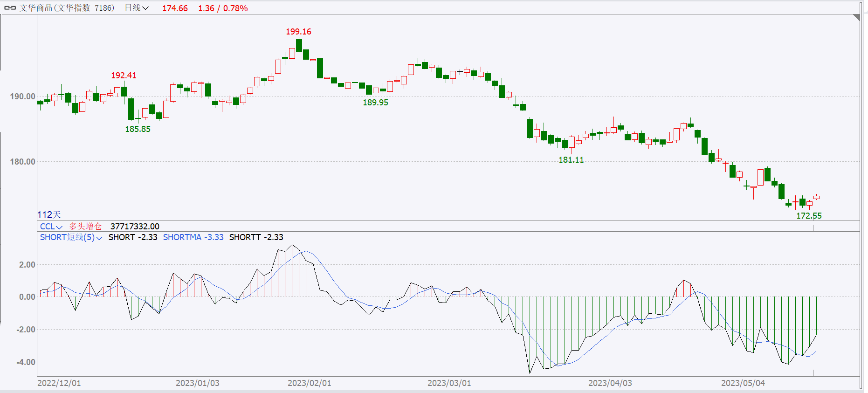
Task: Click the change value 1.36 / 0.78%
Action: pyautogui.click(x=223, y=8)
